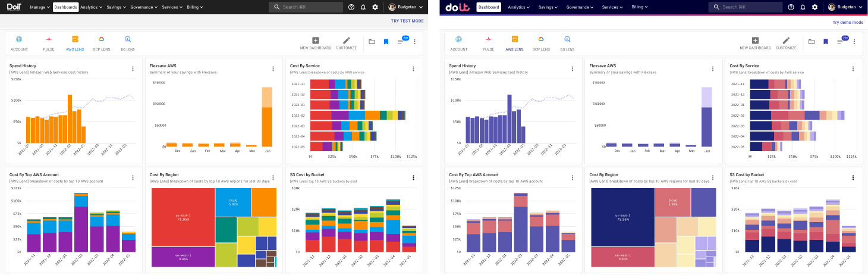The height and width of the screenshot is (275, 868).
Task: Open S3 Cost by Bucket card menu in the purple dashboard
Action: tap(853, 177)
